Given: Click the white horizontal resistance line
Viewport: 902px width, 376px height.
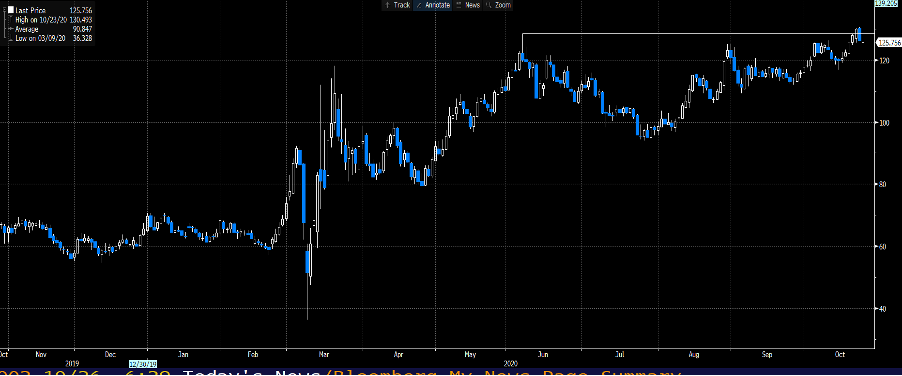Looking at the screenshot, I should coord(690,33).
